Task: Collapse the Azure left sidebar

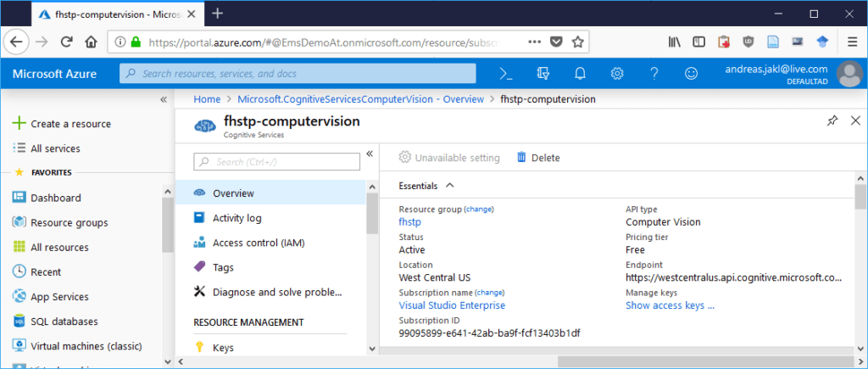Action: (x=164, y=100)
